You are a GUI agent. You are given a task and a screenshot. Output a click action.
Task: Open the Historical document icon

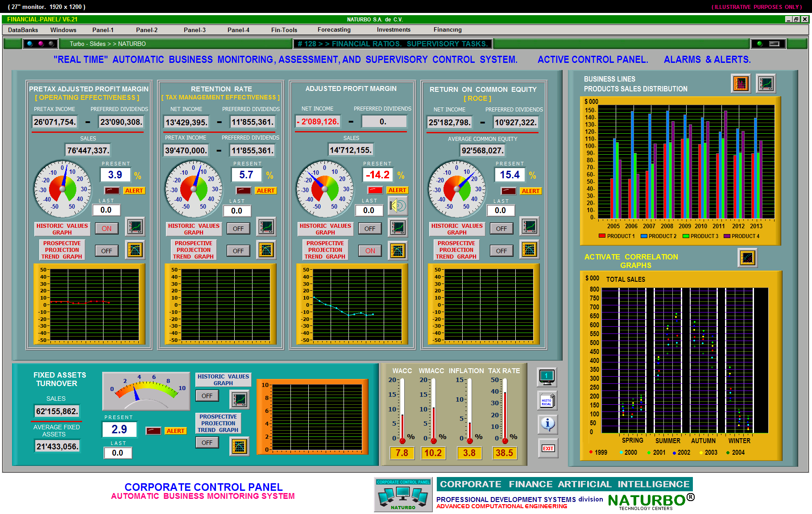(547, 401)
